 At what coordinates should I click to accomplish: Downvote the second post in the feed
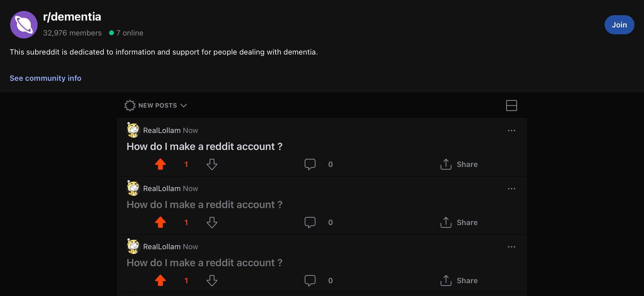click(212, 222)
